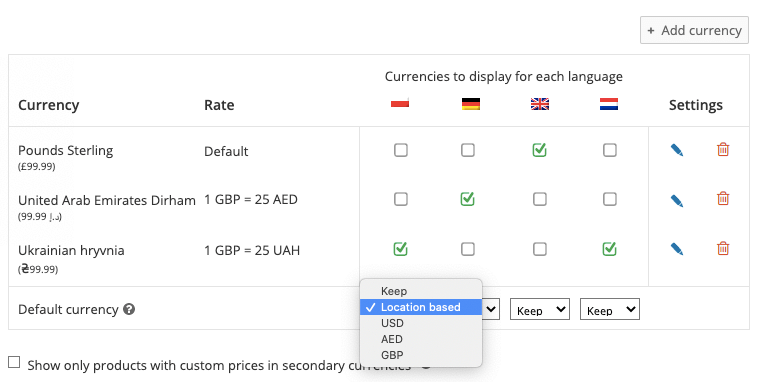Viewport: 758px width, 382px height.
Task: Delete the Pounds Sterling currency
Action: [x=723, y=149]
